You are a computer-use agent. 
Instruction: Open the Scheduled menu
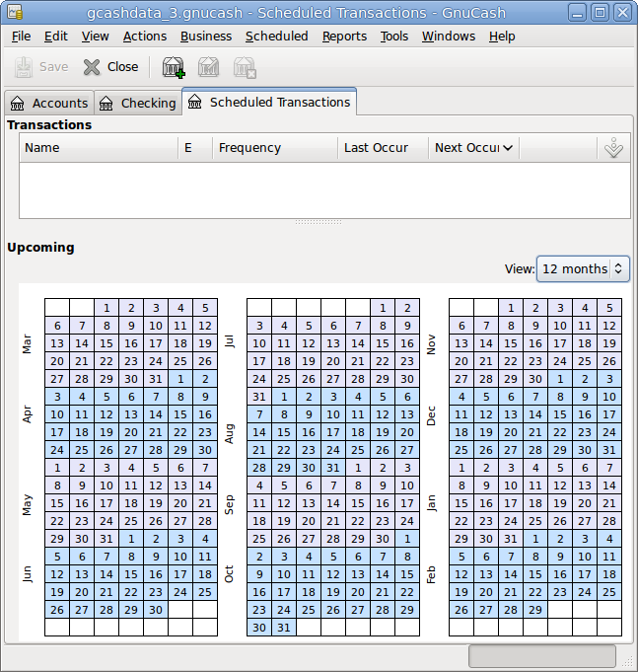tap(276, 37)
